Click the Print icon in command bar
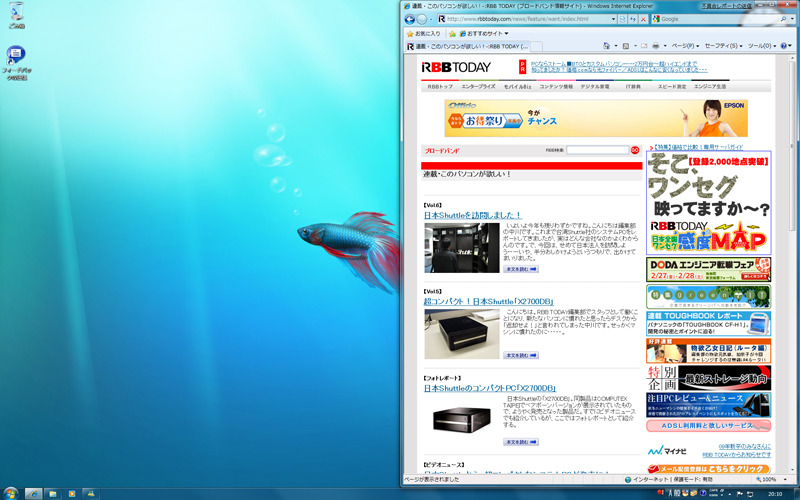800x500 pixels. coord(656,46)
